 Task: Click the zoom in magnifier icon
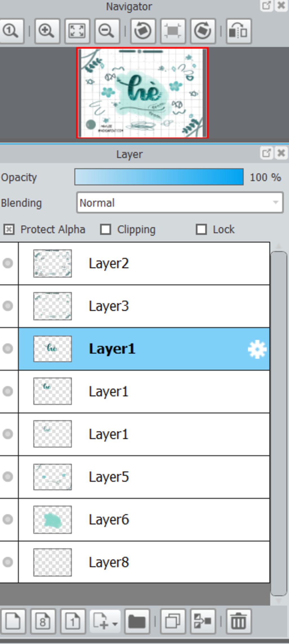(x=47, y=31)
